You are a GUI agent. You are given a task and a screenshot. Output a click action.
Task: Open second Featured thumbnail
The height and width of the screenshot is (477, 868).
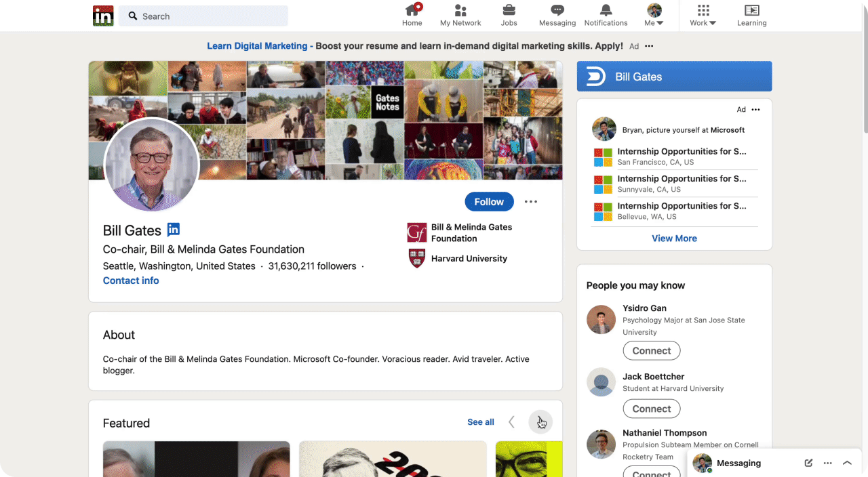click(393, 459)
